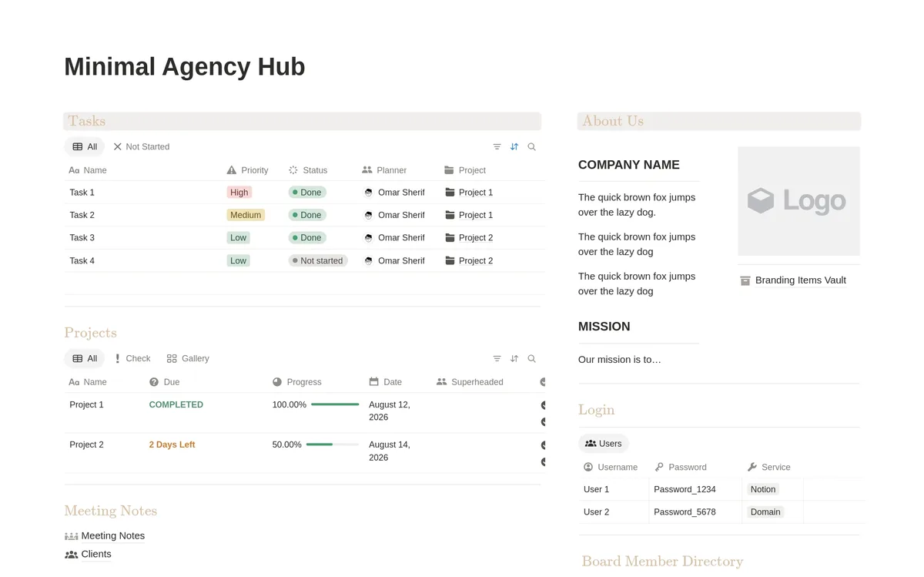Open the Due column header menu
The height and width of the screenshot is (577, 924).
164,382
